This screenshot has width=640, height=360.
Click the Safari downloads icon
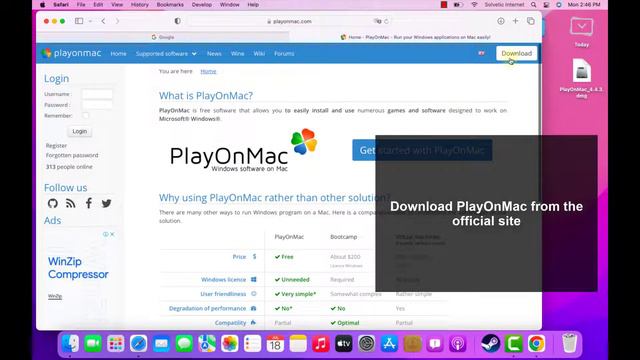pos(501,21)
